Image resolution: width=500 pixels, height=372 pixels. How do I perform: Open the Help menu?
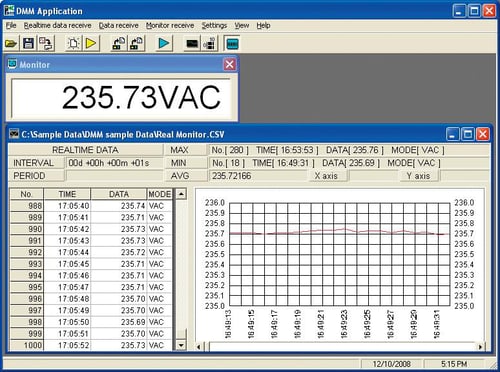(x=263, y=25)
